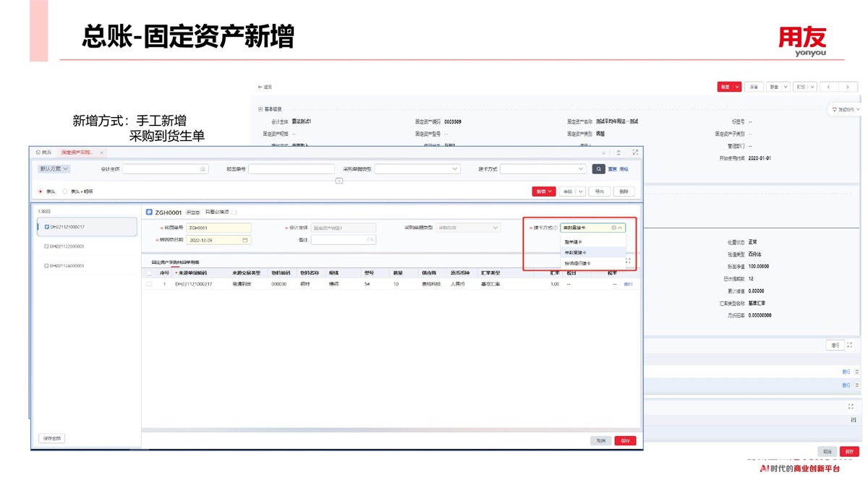The width and height of the screenshot is (868, 488).
Task: Select the 表头+明细 radio button
Action: click(65, 192)
